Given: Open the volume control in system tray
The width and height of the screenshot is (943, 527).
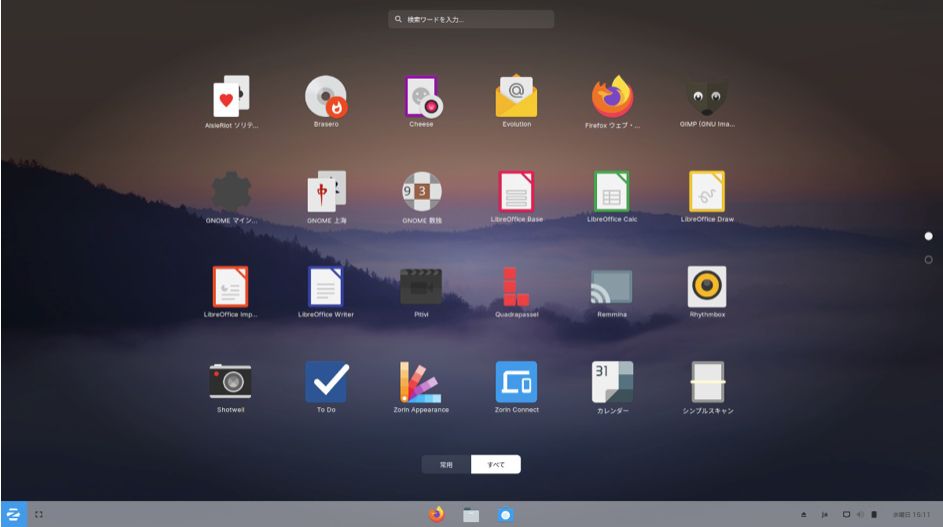Looking at the screenshot, I should pos(860,515).
